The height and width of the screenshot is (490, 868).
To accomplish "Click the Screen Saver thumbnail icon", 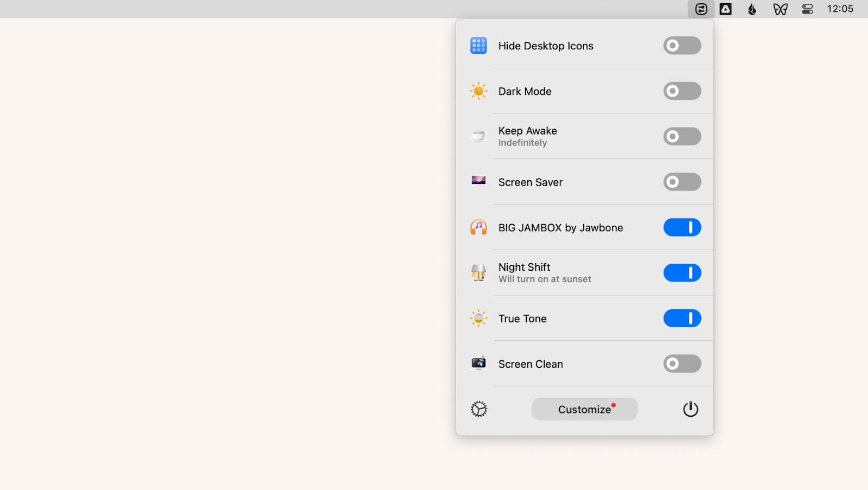I will 478,181.
